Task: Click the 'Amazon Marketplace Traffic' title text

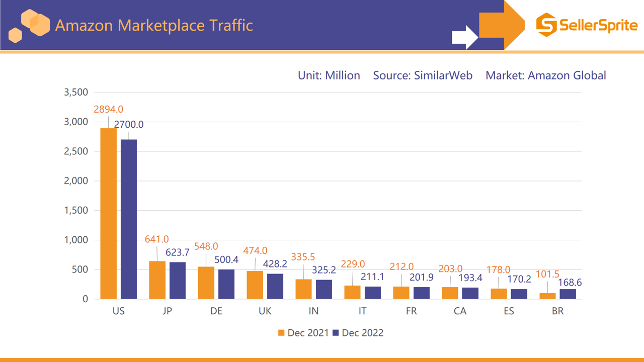Action: tap(153, 25)
